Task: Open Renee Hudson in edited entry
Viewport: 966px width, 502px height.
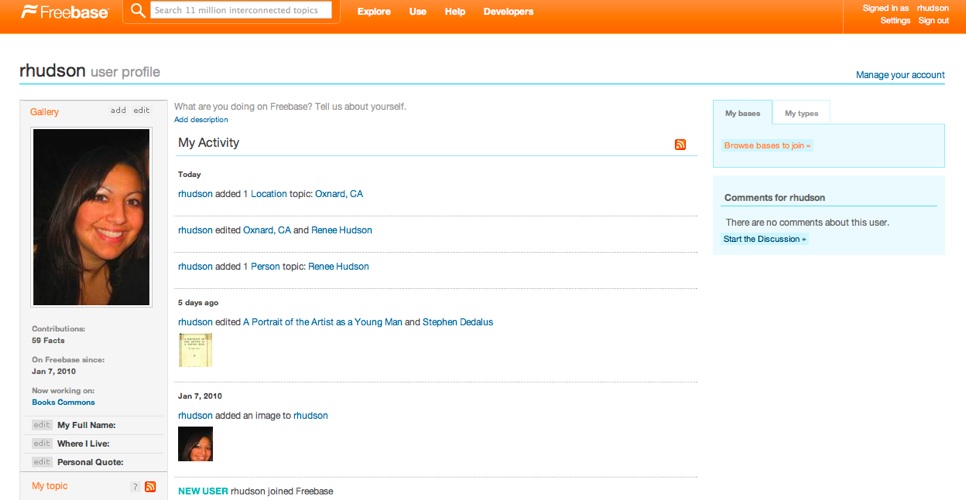Action: click(x=341, y=230)
